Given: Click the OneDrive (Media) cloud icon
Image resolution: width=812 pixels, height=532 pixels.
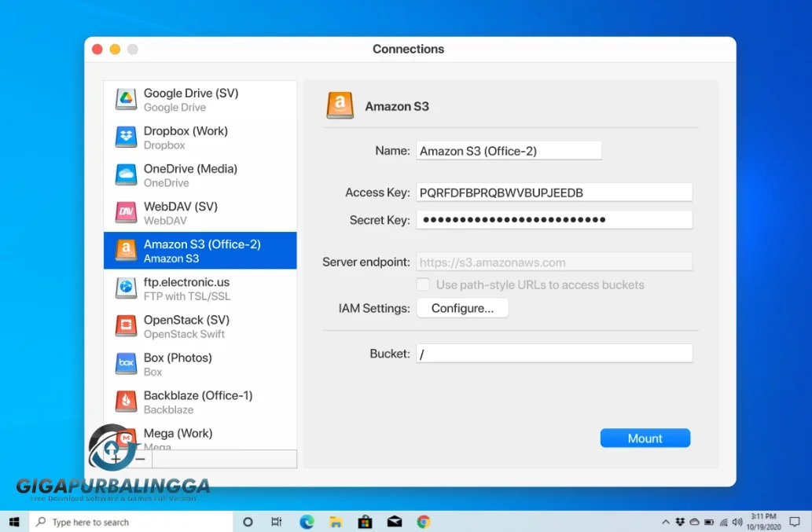Looking at the screenshot, I should pyautogui.click(x=126, y=175).
